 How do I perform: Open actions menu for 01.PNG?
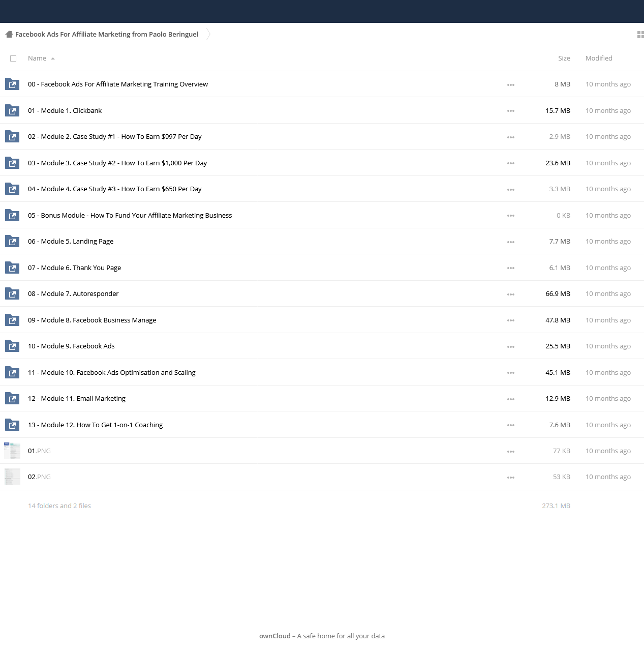[511, 452]
